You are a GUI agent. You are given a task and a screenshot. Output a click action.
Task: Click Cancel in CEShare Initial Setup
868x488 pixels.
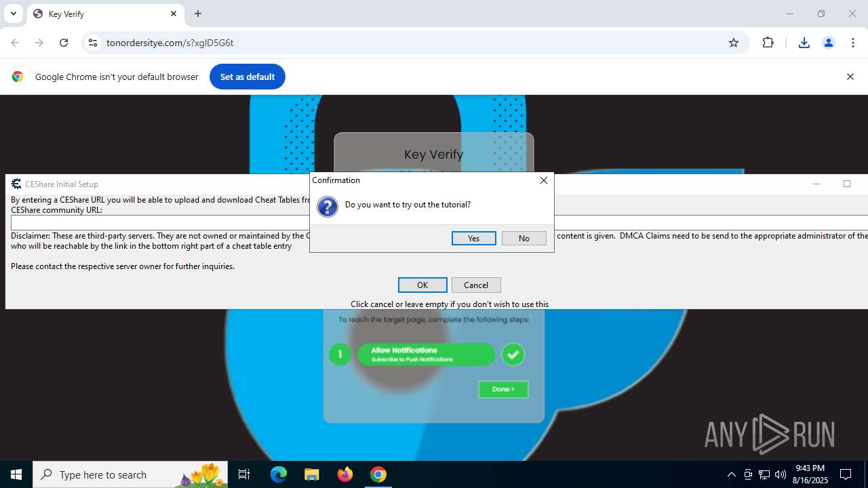[x=476, y=285]
